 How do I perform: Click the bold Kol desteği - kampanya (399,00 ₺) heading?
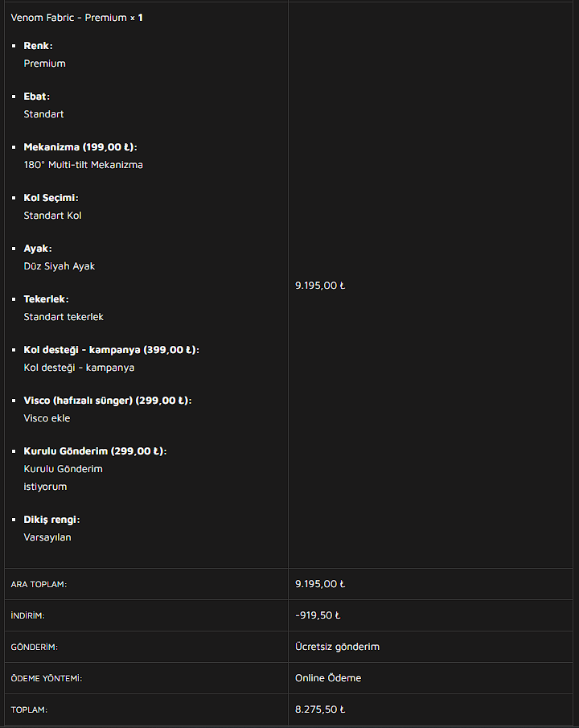(111, 350)
